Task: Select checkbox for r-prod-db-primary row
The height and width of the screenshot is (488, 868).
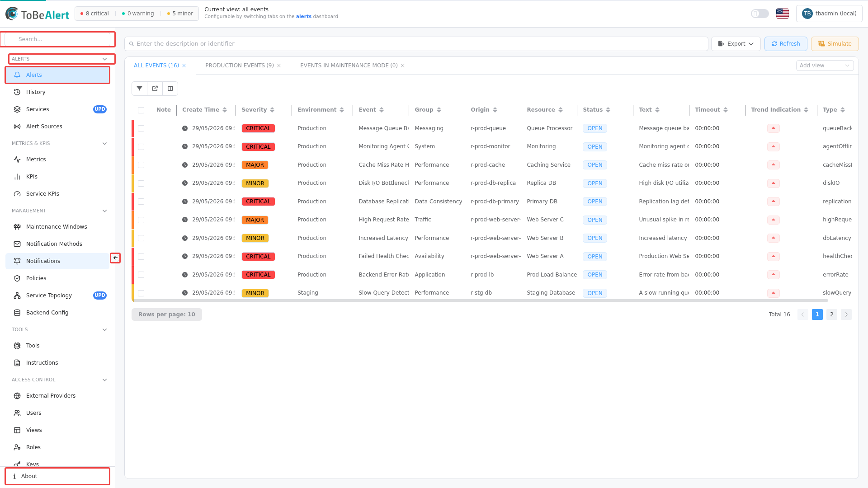Action: 141,202
